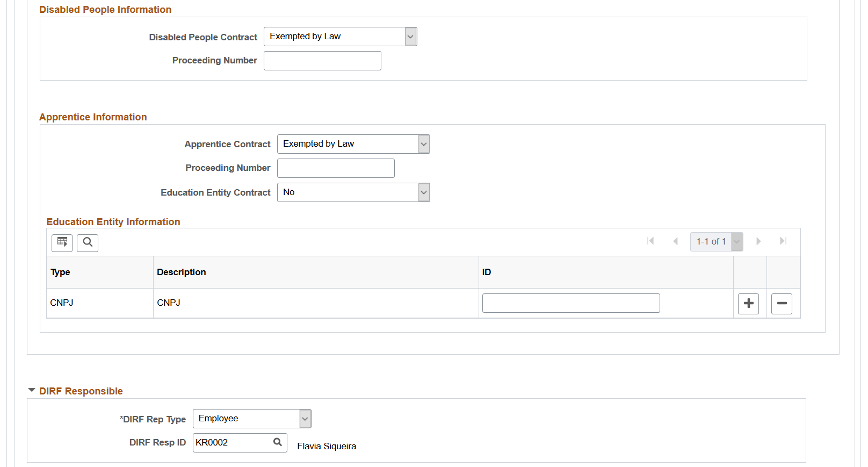Open grid personalize icon in Education Entity Information
Viewport: 868px width, 467px height.
click(62, 243)
